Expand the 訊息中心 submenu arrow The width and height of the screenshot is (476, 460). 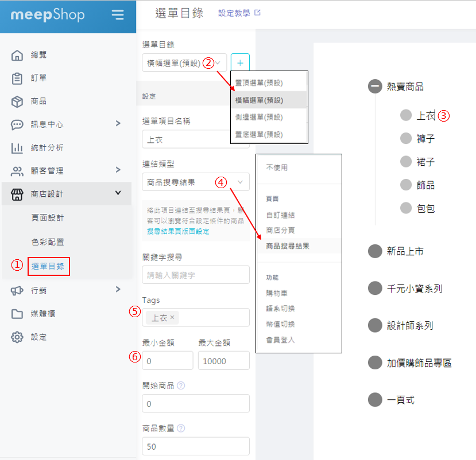pos(118,123)
